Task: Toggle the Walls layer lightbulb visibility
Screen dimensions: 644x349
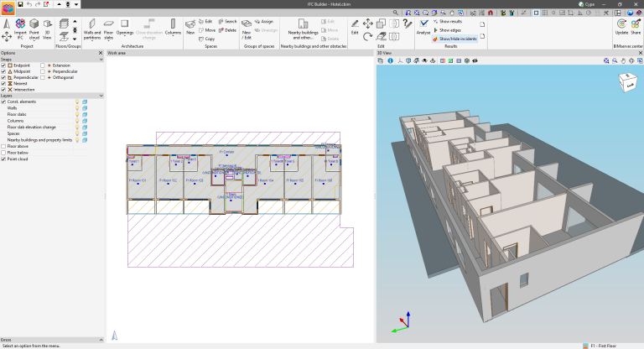Action: coord(77,107)
